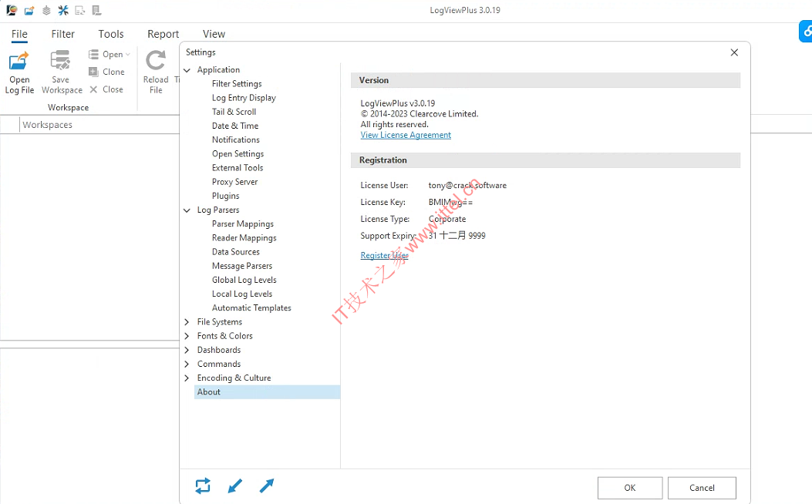Switch to the Filter ribbon tab
Viewport: 812px width, 504px height.
(x=62, y=34)
